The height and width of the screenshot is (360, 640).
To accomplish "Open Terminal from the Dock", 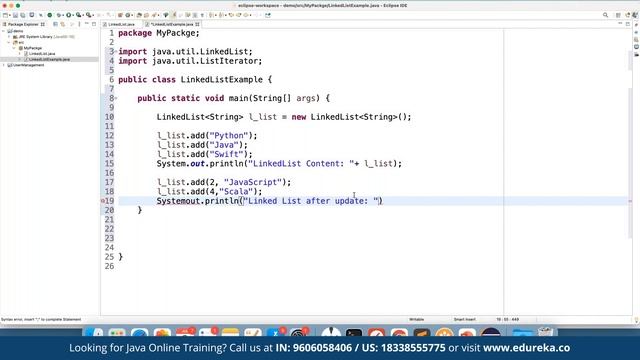I will point(353,333).
